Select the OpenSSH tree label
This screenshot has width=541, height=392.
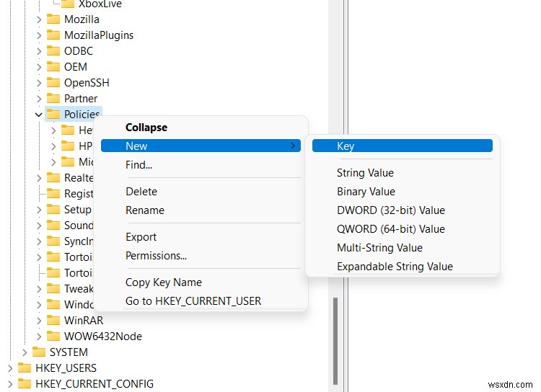(x=87, y=82)
